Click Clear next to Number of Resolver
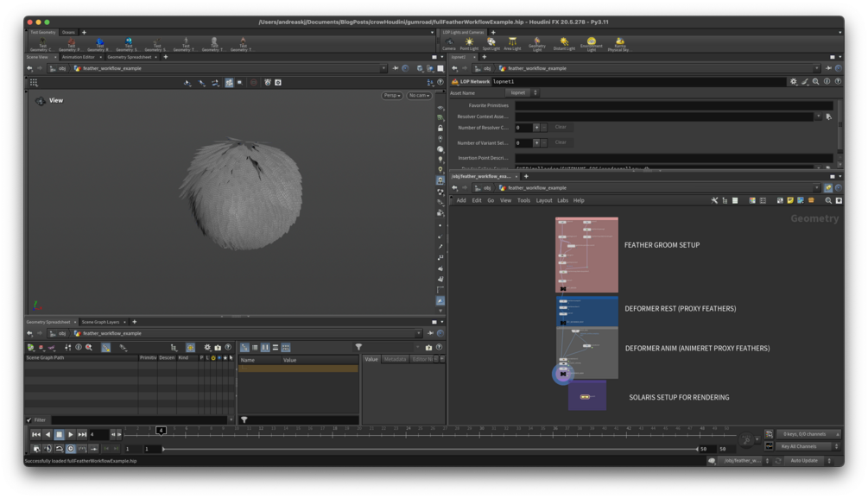Screen dimensions: 868x498 coord(560,127)
